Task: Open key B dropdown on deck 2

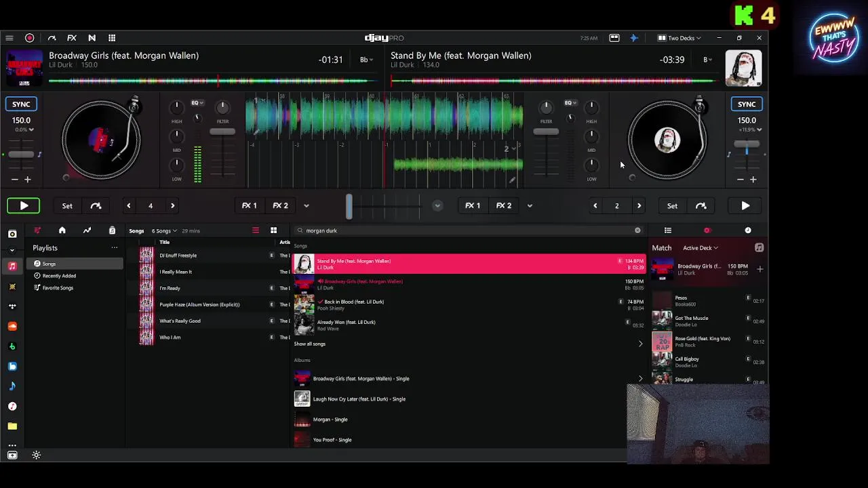Action: pos(708,60)
